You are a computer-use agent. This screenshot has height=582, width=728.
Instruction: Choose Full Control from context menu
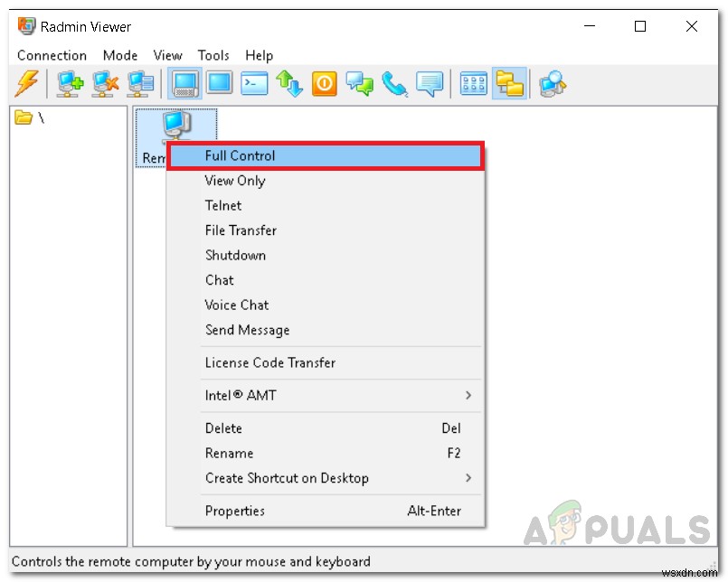coord(325,156)
